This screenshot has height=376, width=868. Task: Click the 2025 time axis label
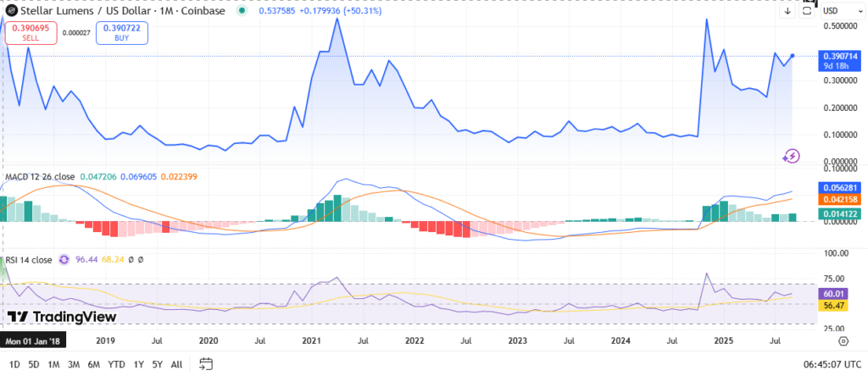pos(724,340)
